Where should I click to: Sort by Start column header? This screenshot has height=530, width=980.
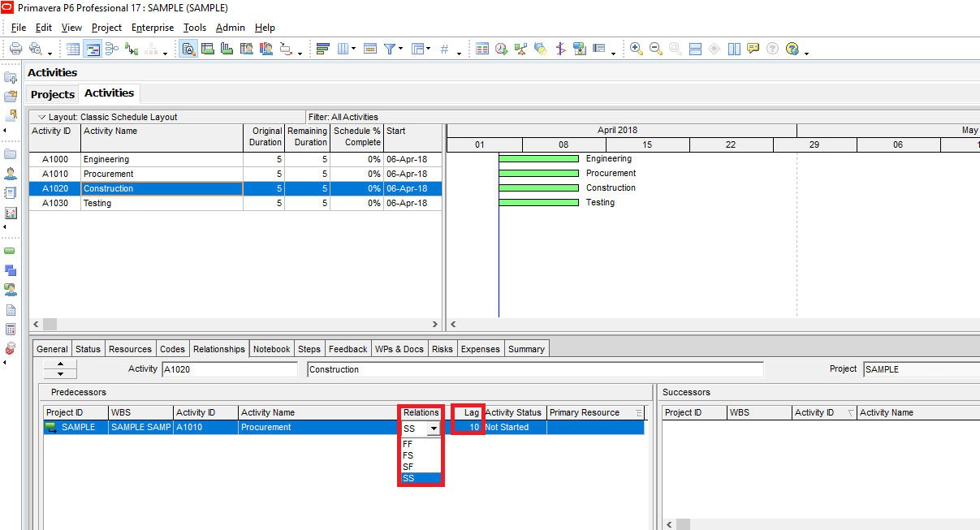[412, 136]
